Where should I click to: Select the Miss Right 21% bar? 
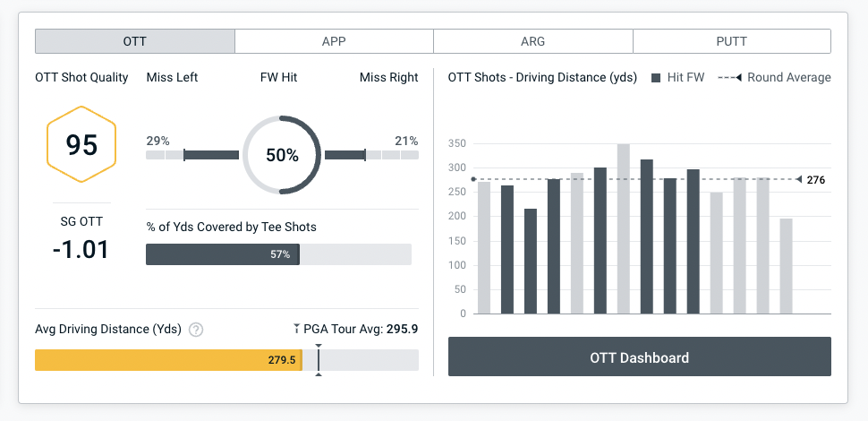[371, 155]
